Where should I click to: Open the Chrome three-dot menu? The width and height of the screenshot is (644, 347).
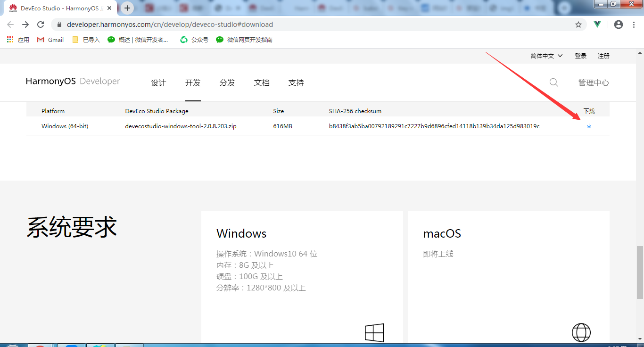(x=635, y=25)
